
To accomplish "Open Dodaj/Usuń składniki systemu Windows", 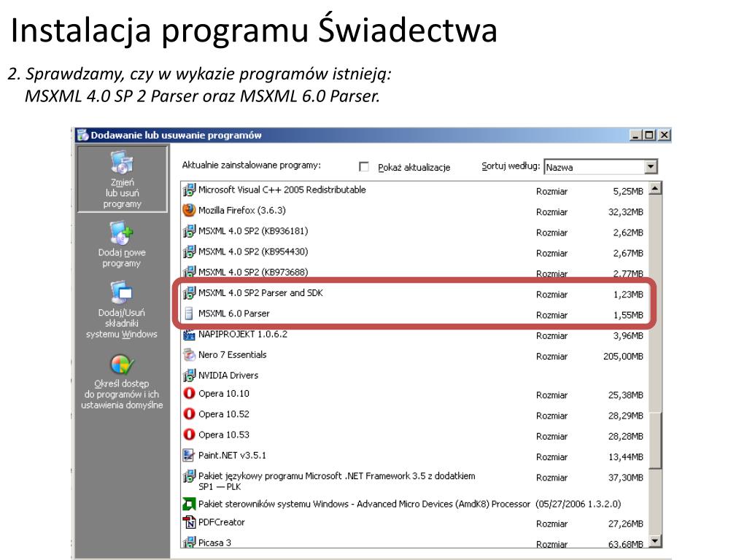I will click(122, 309).
